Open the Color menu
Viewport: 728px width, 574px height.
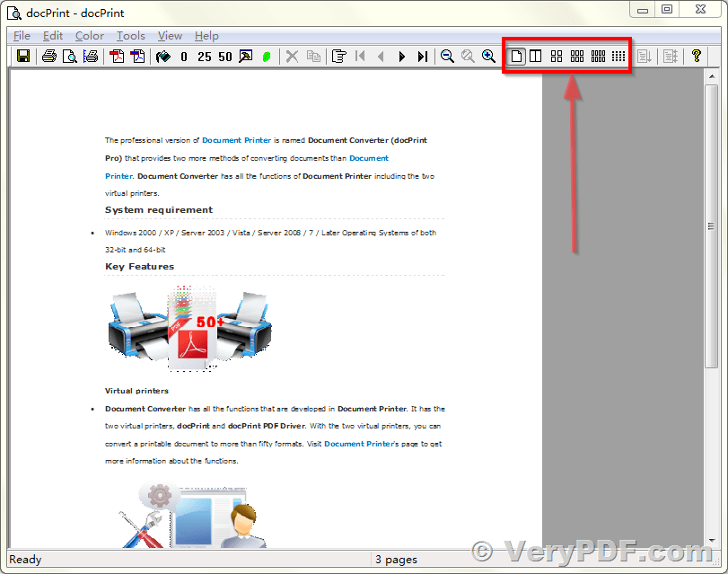pyautogui.click(x=89, y=36)
